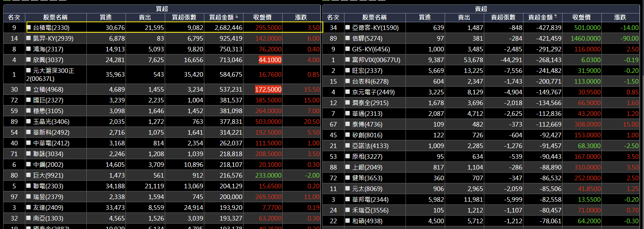Tick the checkbox for 京元電子(2449)
The image size is (644, 229).
(348, 92)
